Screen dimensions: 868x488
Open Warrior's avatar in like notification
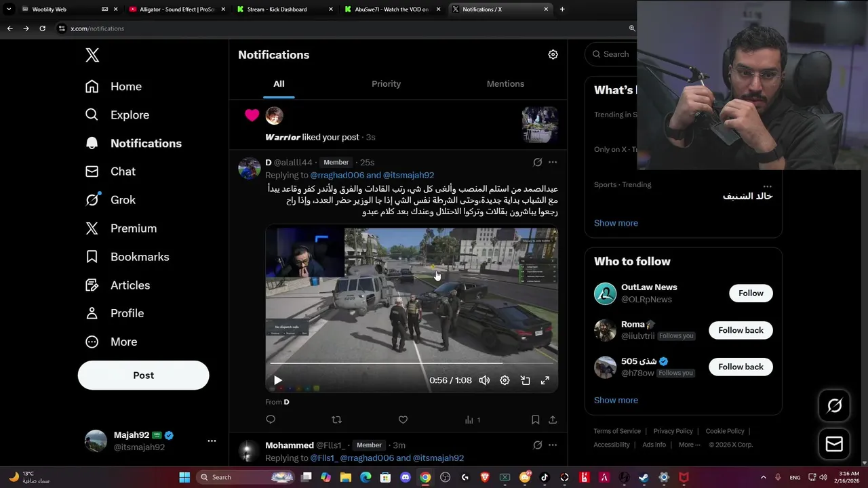coord(274,115)
